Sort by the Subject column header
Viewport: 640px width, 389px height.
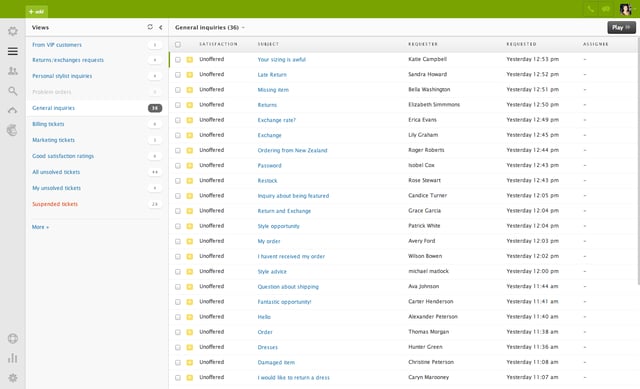tap(268, 44)
